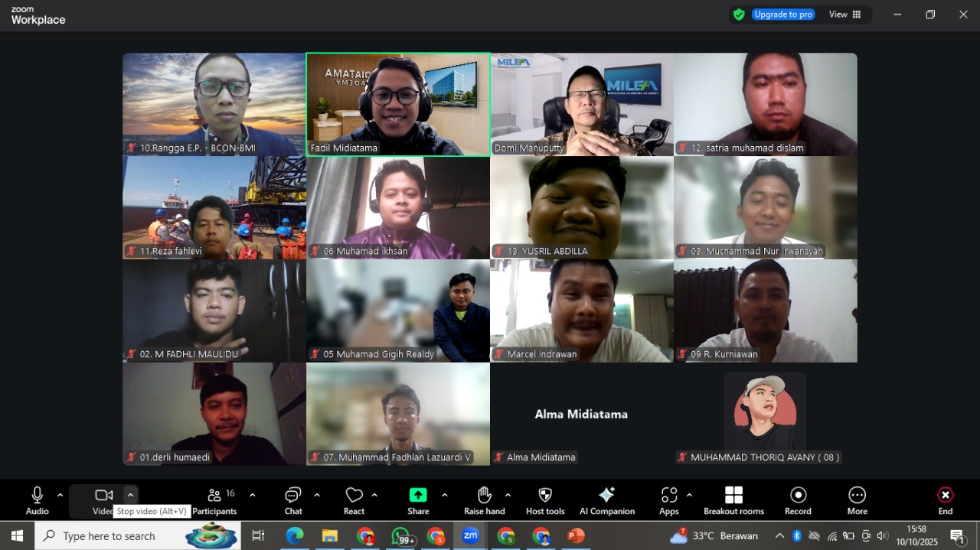This screenshot has width=980, height=550.
Task: Expand audio options chevron
Action: pyautogui.click(x=60, y=495)
